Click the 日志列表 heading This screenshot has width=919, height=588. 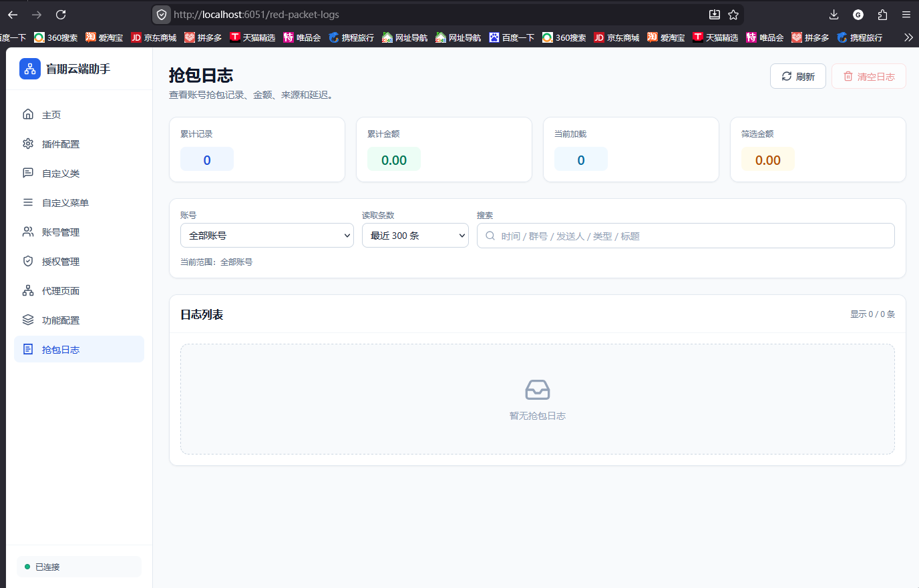(x=202, y=314)
